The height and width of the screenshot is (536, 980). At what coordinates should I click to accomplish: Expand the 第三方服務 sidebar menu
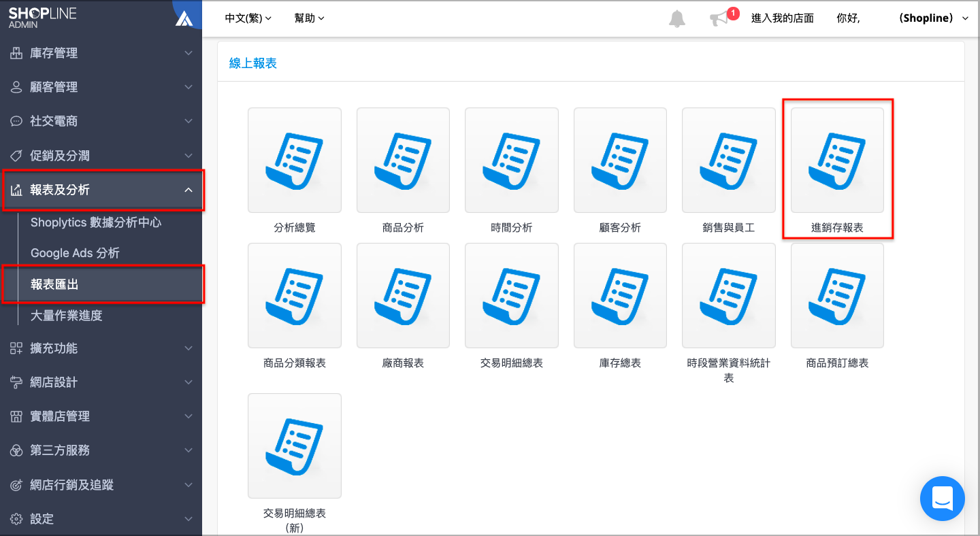pos(101,450)
